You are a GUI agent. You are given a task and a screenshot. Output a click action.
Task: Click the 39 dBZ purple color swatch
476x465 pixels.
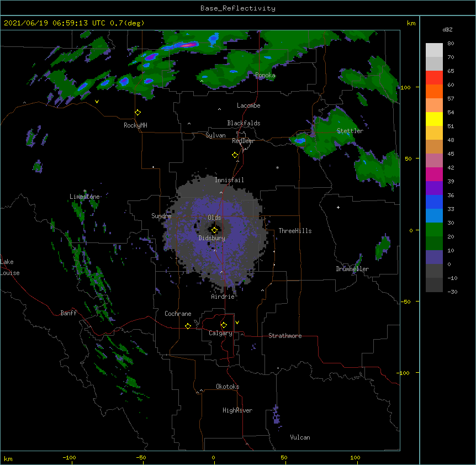[434, 188]
